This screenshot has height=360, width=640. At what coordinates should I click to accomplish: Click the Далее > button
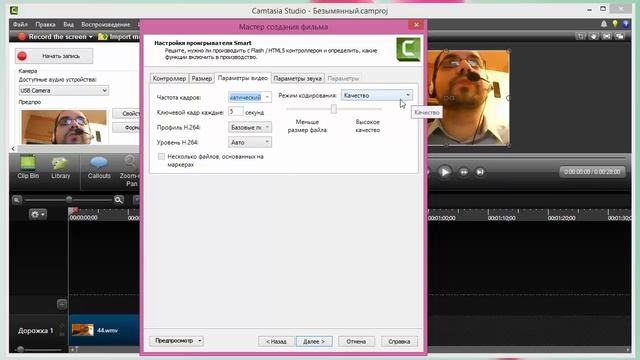click(314, 341)
